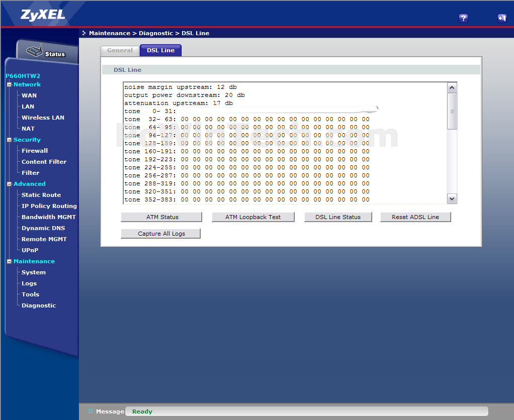Click the Status label in sidebar
This screenshot has width=514, height=420.
[x=55, y=54]
